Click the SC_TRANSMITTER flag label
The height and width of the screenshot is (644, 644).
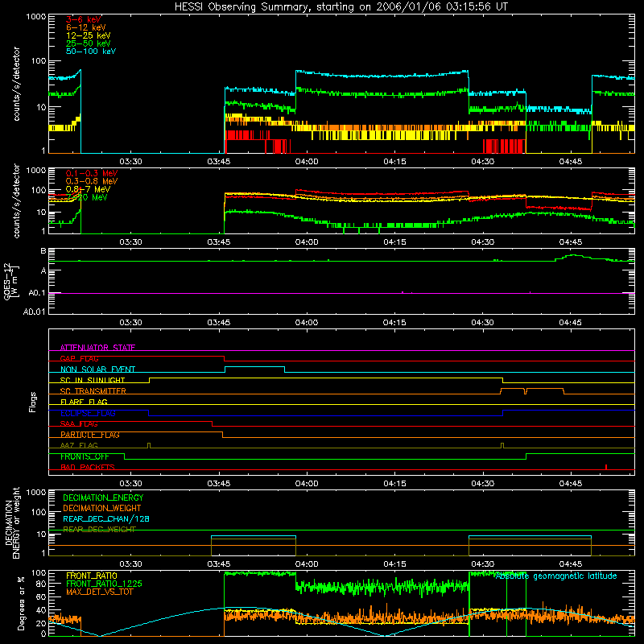point(93,391)
